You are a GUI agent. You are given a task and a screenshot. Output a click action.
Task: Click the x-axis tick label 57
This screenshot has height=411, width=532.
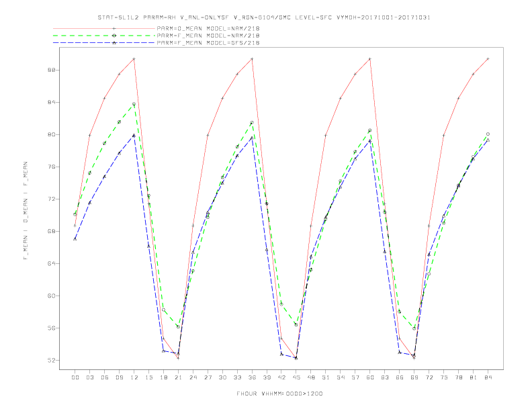(355, 377)
